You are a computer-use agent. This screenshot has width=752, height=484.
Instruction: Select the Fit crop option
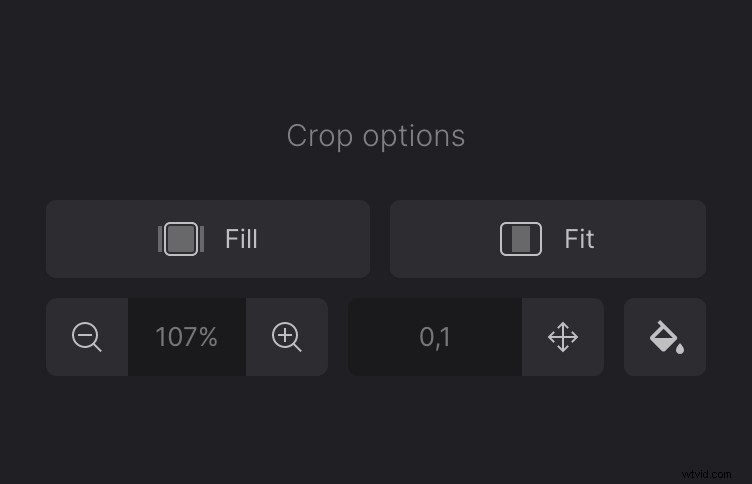click(x=548, y=239)
